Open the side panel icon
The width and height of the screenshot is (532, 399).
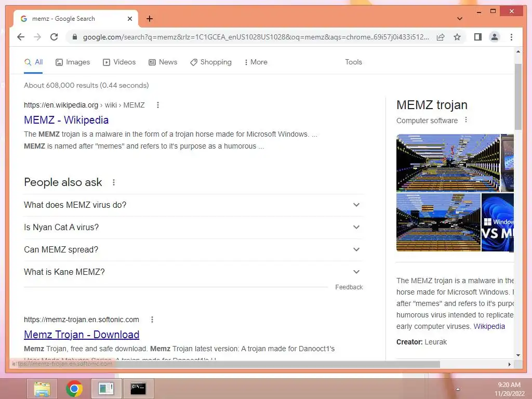(x=478, y=37)
